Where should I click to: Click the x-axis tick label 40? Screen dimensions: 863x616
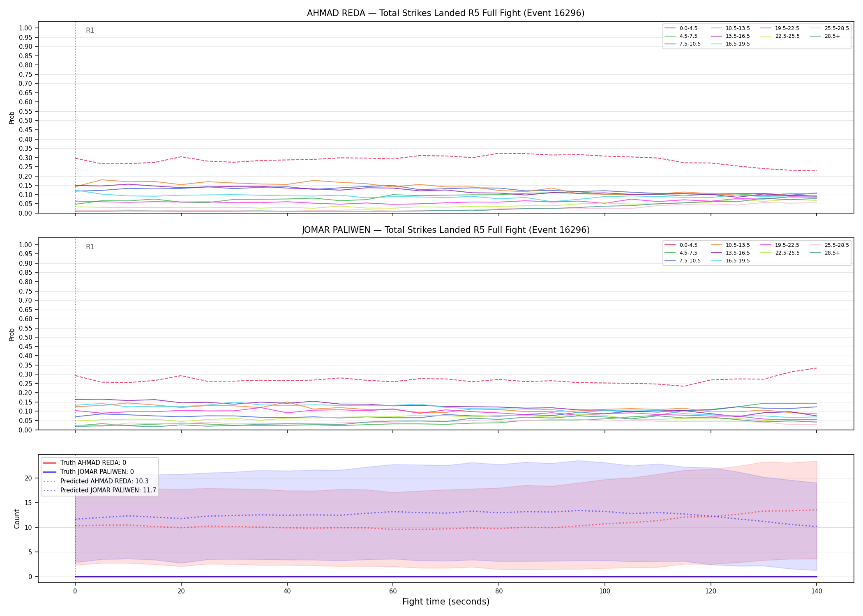click(287, 591)
